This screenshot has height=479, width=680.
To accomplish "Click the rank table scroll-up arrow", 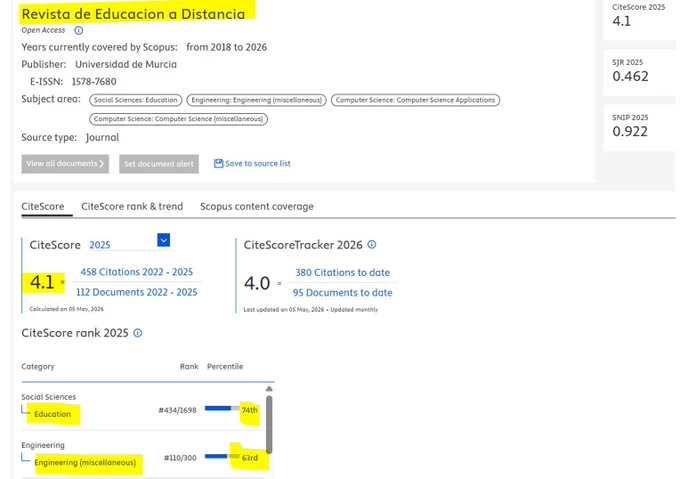I will (269, 388).
